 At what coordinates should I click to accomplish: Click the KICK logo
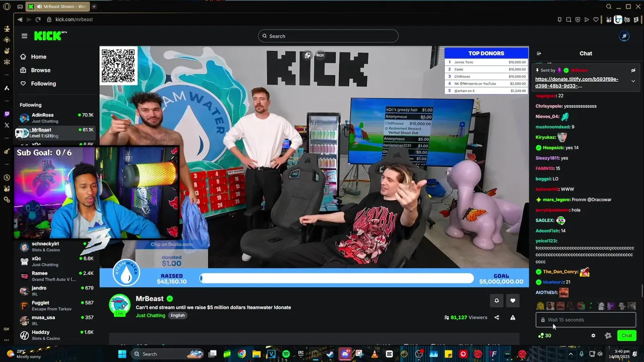[50, 36]
